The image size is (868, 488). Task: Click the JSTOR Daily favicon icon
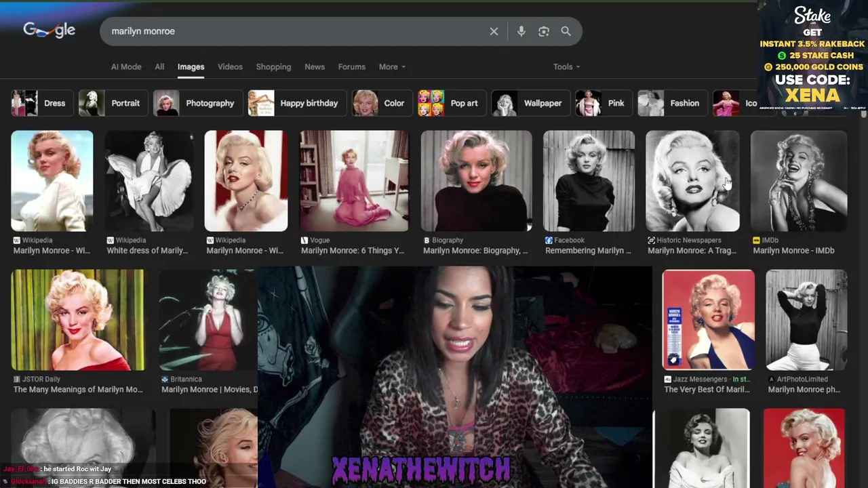pos(17,379)
